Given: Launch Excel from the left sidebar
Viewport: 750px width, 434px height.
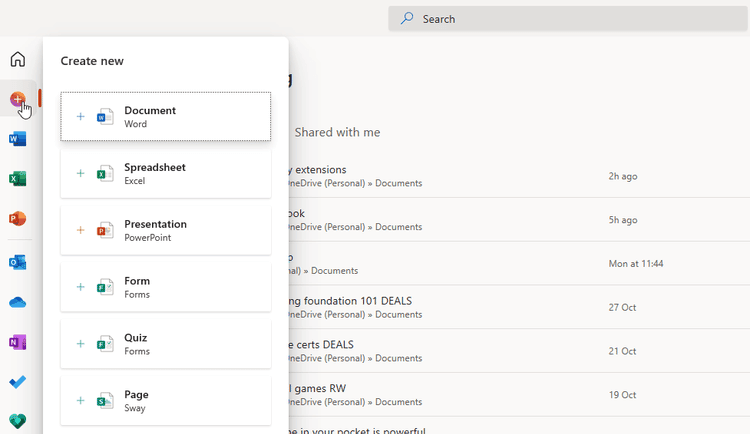Looking at the screenshot, I should 17,179.
